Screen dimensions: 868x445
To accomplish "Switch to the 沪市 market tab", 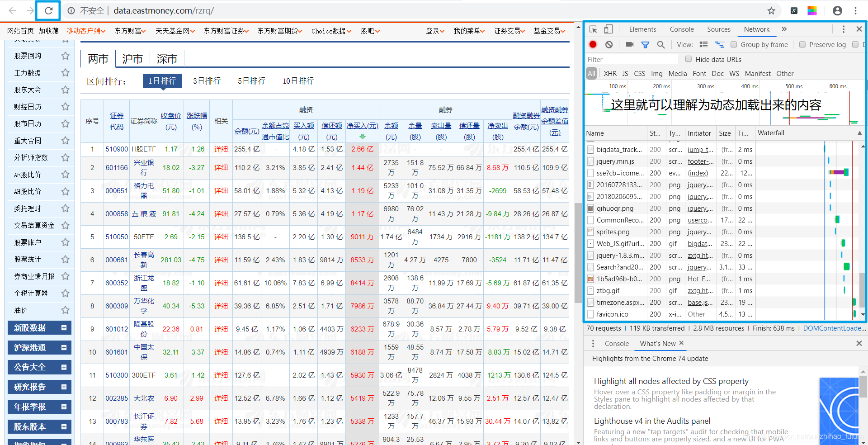I will 132,59.
